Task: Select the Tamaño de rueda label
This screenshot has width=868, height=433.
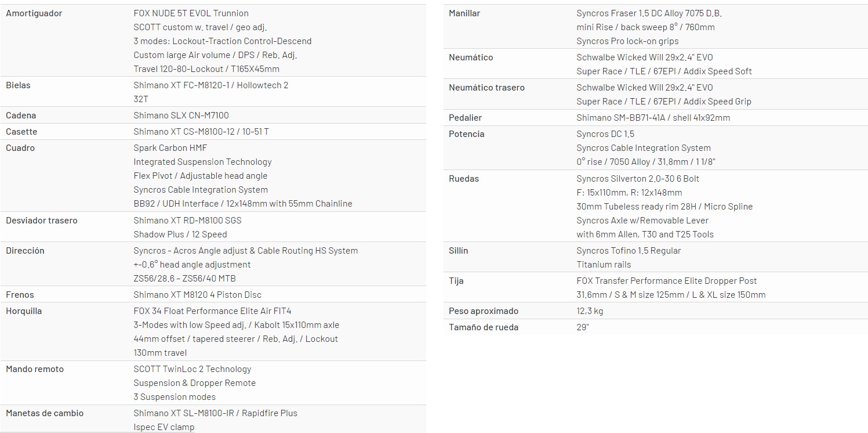Action: [x=484, y=327]
